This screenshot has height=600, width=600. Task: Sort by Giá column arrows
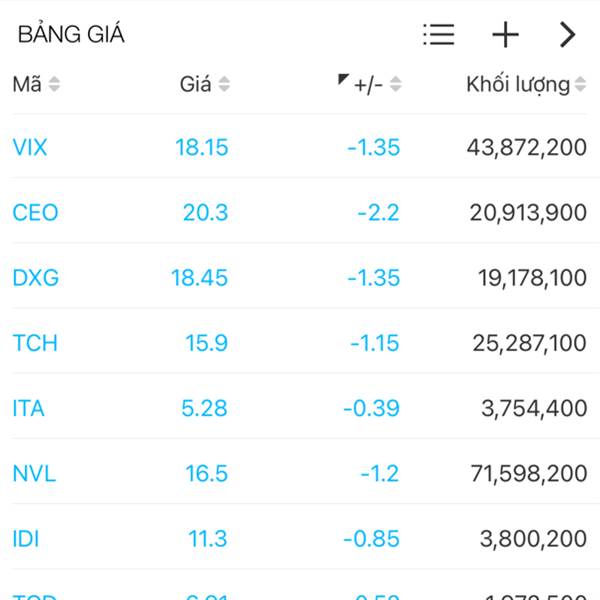pos(224,84)
